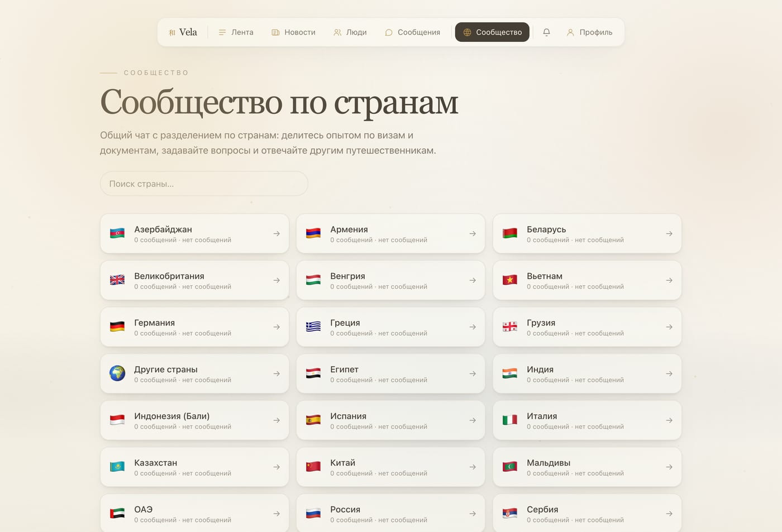The height and width of the screenshot is (532, 782).
Task: Focus the Поиск страны search field
Action: [204, 184]
